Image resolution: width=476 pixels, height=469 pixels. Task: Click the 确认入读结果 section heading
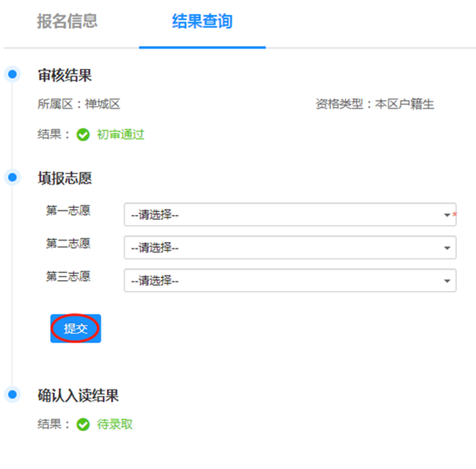78,395
